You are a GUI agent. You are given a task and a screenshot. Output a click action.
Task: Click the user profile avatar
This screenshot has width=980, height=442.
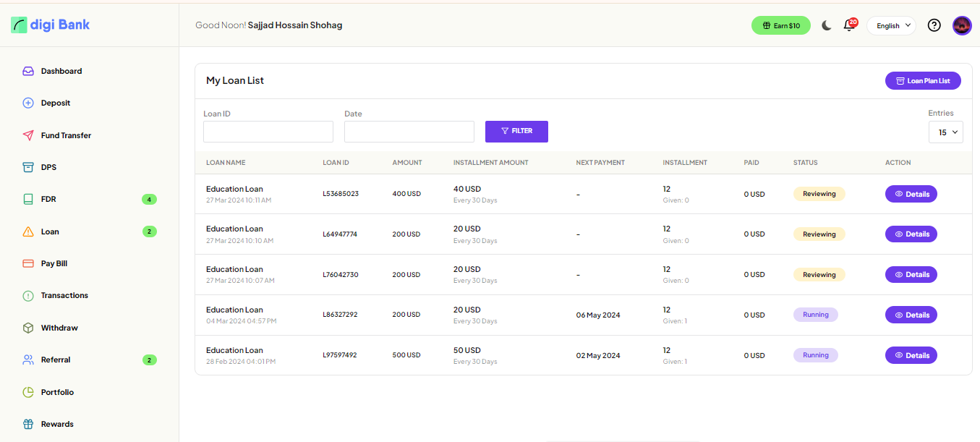[x=962, y=25]
